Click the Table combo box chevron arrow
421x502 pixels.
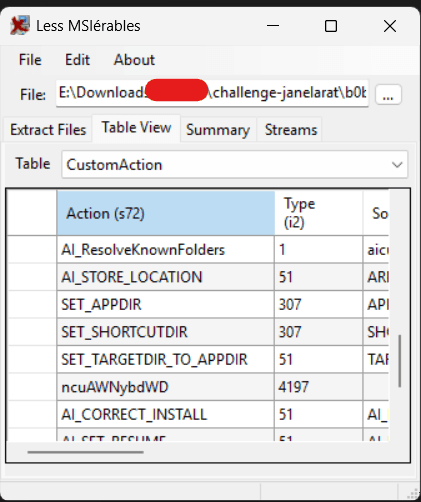coord(397,165)
